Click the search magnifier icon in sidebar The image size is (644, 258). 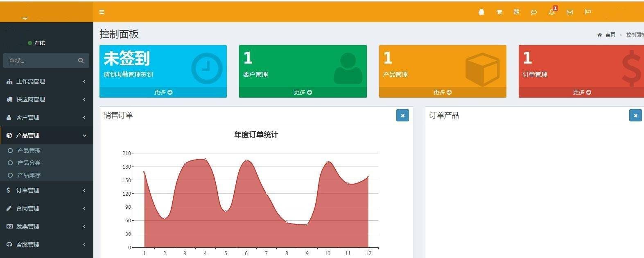(x=81, y=60)
